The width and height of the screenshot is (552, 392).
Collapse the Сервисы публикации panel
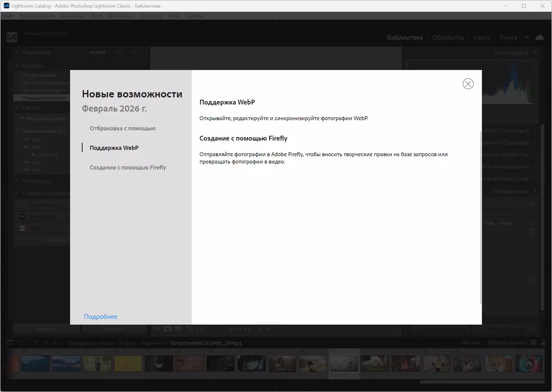pos(17,193)
